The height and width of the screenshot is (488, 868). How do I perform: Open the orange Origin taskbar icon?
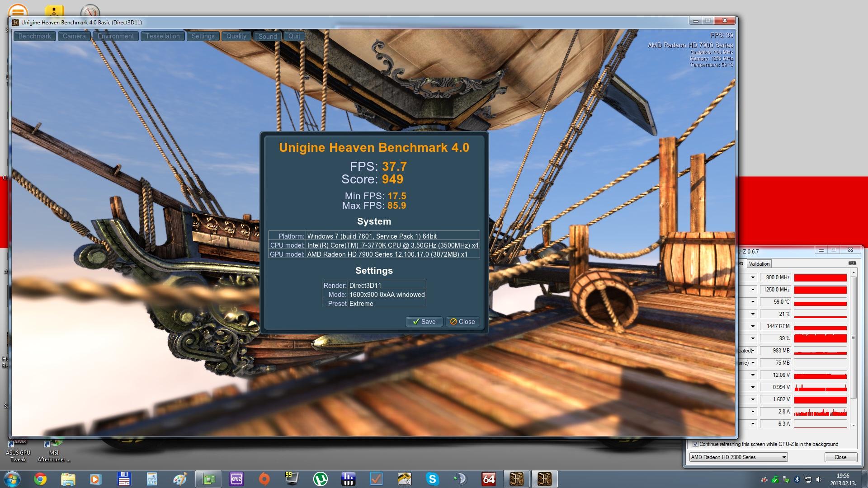pos(264,479)
